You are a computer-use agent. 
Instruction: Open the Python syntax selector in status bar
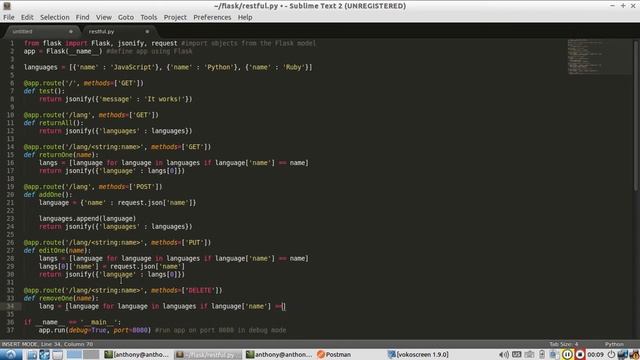coord(614,344)
